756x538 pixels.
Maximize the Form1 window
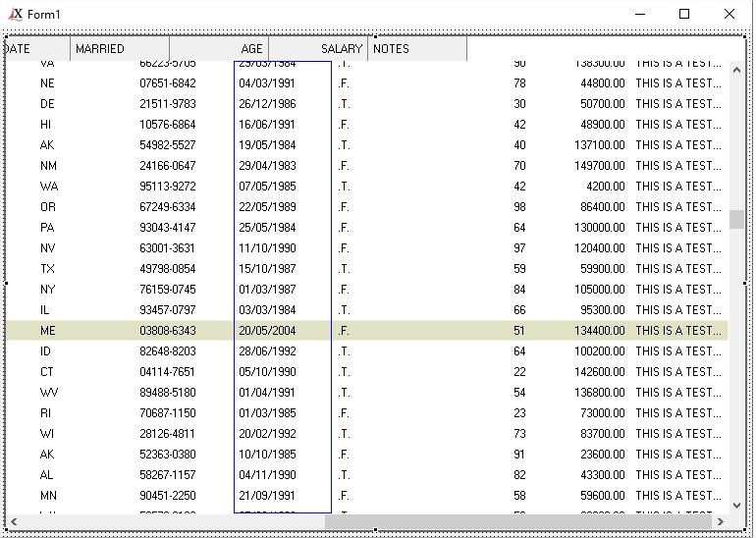[684, 15]
